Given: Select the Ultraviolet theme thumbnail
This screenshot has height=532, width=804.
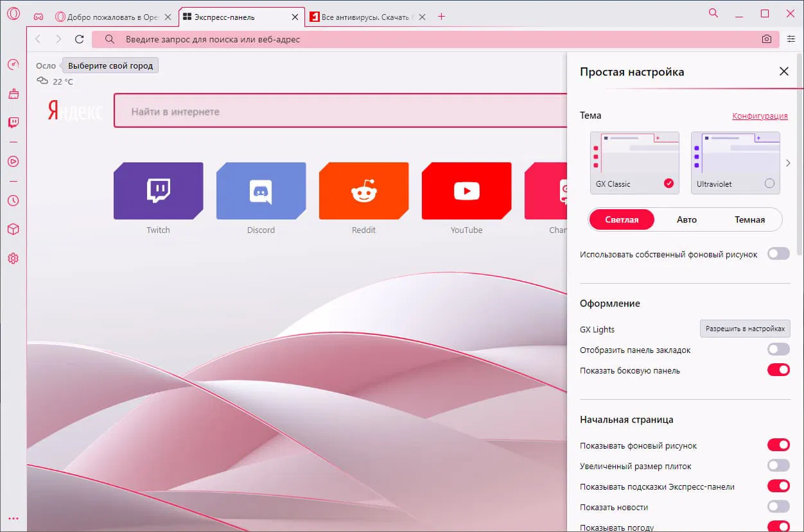Looking at the screenshot, I should (735, 163).
